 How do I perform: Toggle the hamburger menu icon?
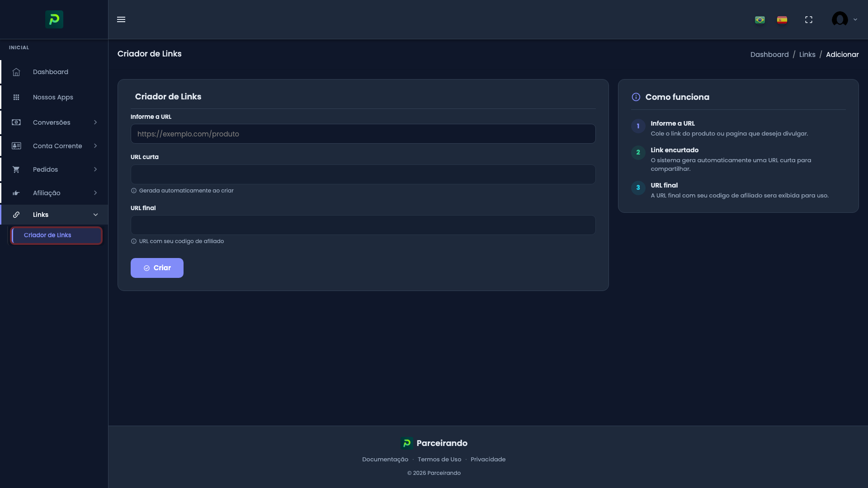[x=121, y=19]
